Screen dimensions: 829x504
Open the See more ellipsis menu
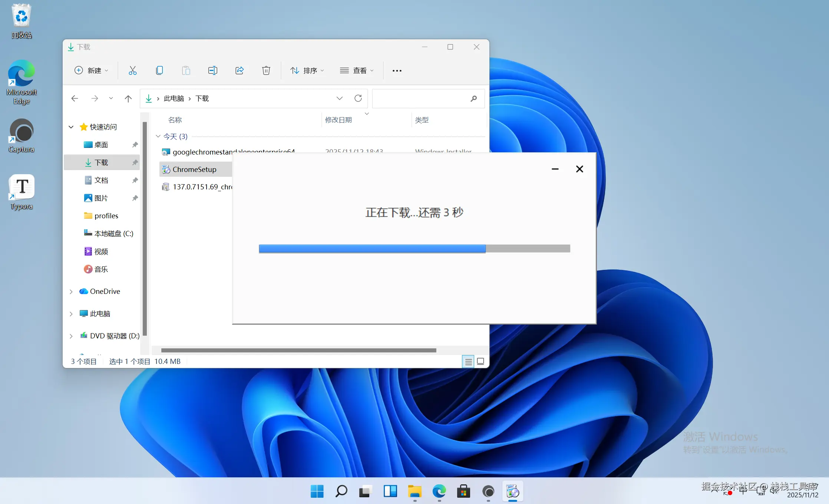click(x=397, y=70)
